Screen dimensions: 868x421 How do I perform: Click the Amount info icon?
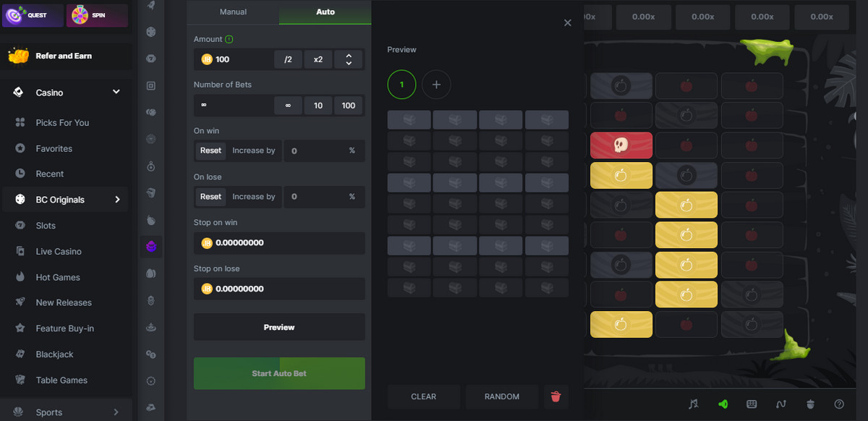pyautogui.click(x=229, y=39)
